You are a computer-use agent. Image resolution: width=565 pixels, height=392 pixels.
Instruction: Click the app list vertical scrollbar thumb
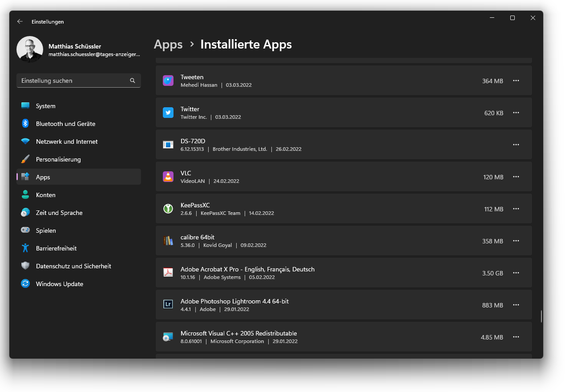pos(541,316)
